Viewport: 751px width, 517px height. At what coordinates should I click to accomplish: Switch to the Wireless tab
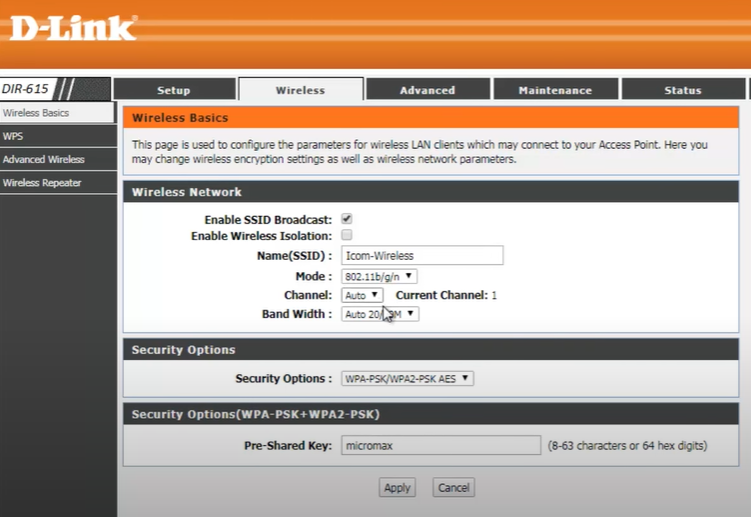(x=300, y=90)
